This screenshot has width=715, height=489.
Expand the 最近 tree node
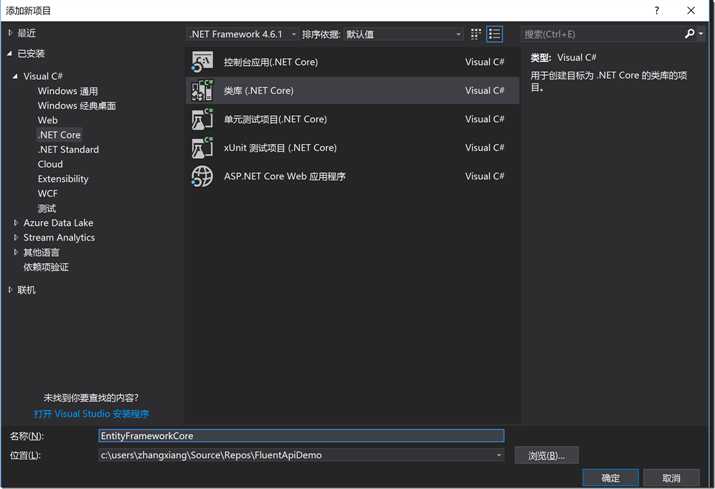tap(10, 33)
